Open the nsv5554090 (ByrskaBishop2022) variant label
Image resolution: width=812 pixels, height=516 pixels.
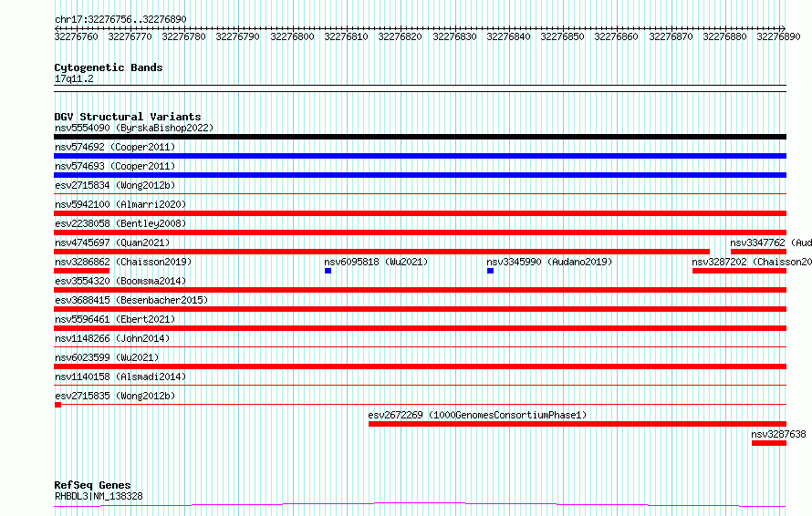click(134, 128)
